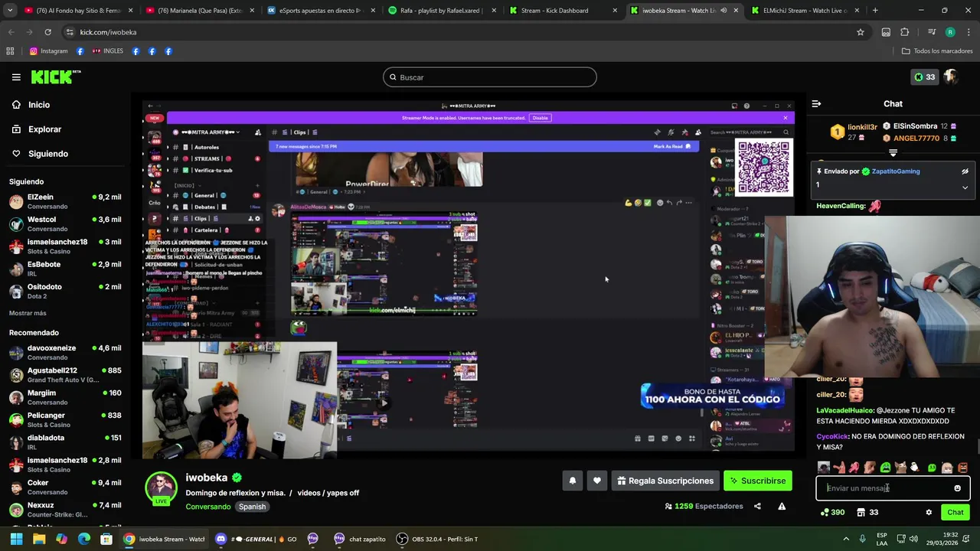Screen dimensions: 980x551
Task: Open the Windows Start menu
Action: (x=16, y=539)
